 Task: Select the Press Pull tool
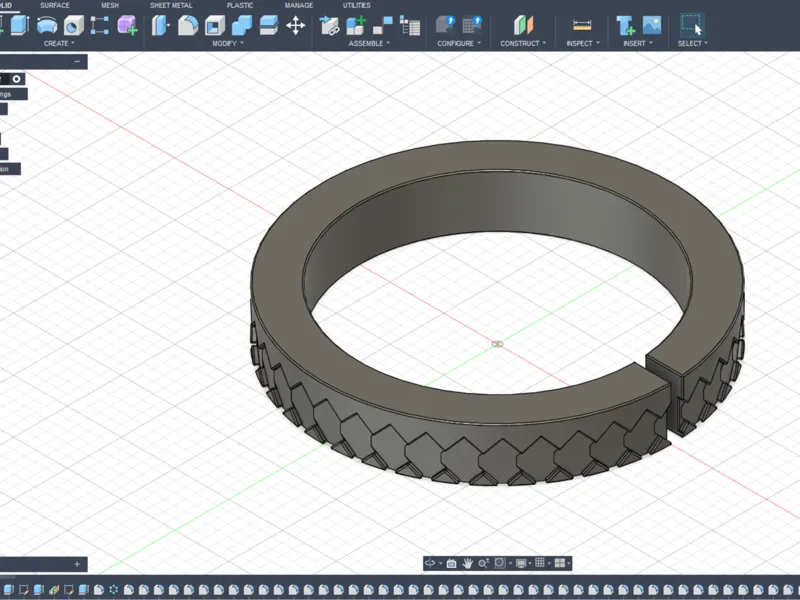[x=160, y=25]
